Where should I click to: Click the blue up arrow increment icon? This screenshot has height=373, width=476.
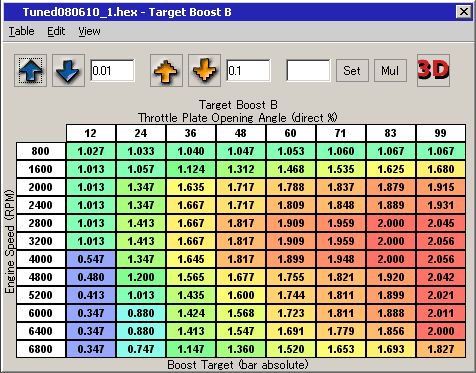30,71
